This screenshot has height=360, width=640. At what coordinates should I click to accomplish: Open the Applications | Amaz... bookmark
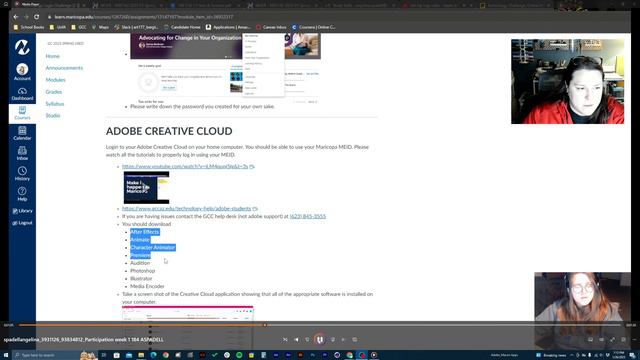click(228, 27)
